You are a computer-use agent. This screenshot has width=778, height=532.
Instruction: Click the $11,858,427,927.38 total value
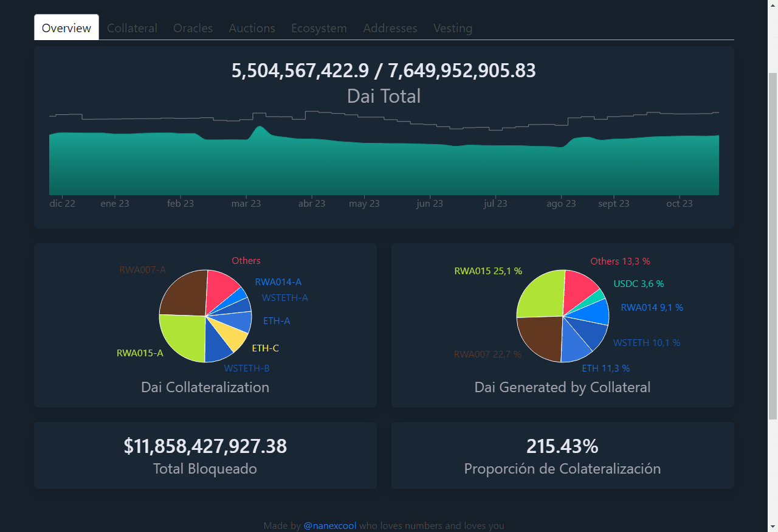pos(205,446)
